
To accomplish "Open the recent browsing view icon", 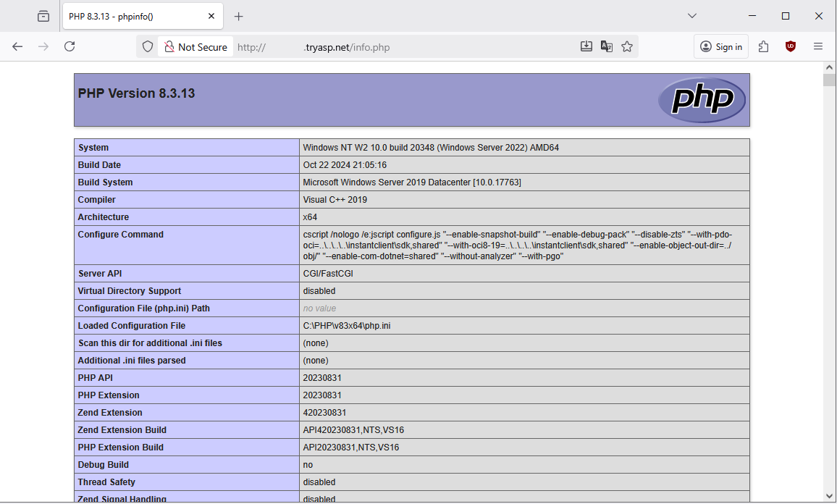I will coord(43,16).
